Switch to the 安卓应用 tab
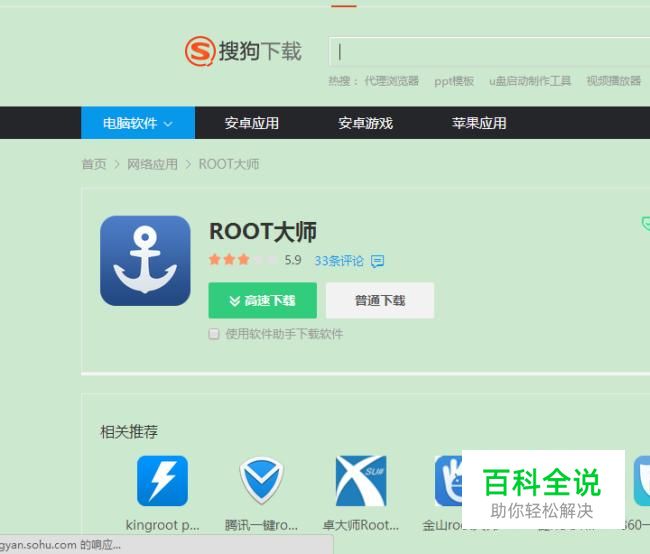This screenshot has width=650, height=554. click(252, 123)
